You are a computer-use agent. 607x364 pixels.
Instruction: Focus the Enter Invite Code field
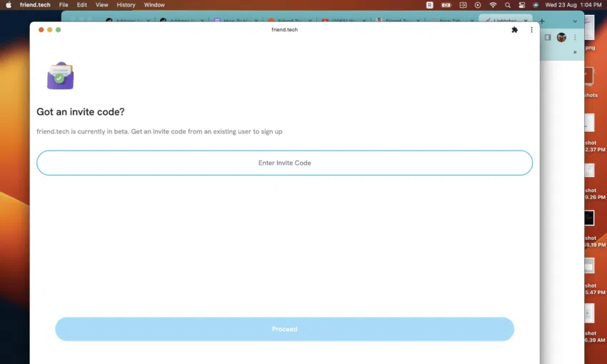[284, 163]
